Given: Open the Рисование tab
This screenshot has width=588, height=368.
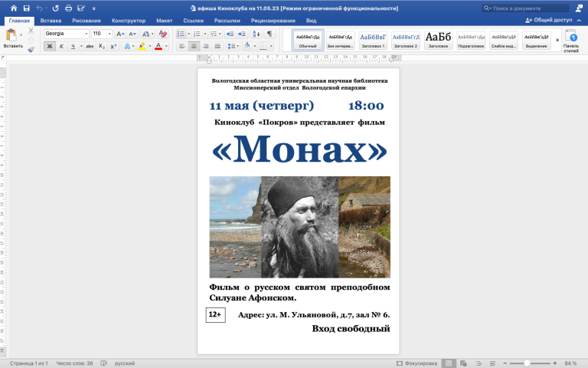Looking at the screenshot, I should pyautogui.click(x=87, y=21).
